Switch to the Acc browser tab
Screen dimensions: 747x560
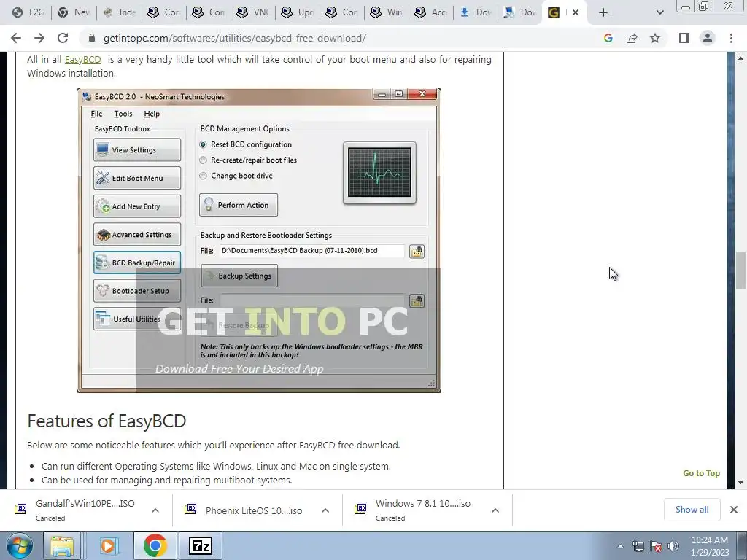pos(431,12)
